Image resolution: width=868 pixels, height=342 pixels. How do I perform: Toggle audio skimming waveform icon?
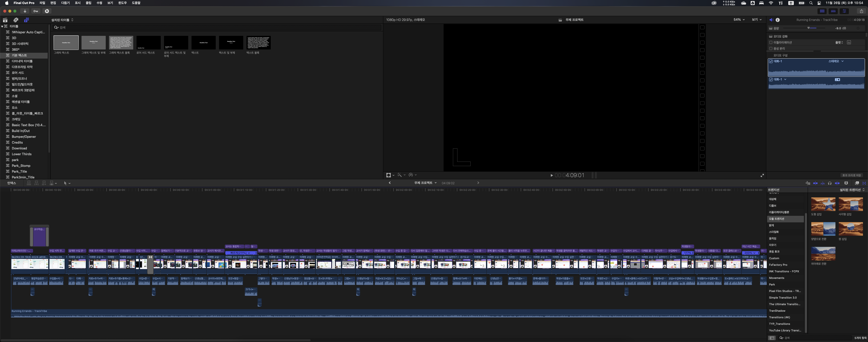point(823,183)
